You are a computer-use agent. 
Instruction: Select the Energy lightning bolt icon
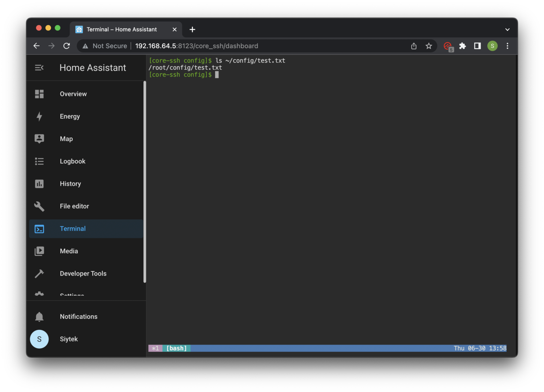point(39,116)
